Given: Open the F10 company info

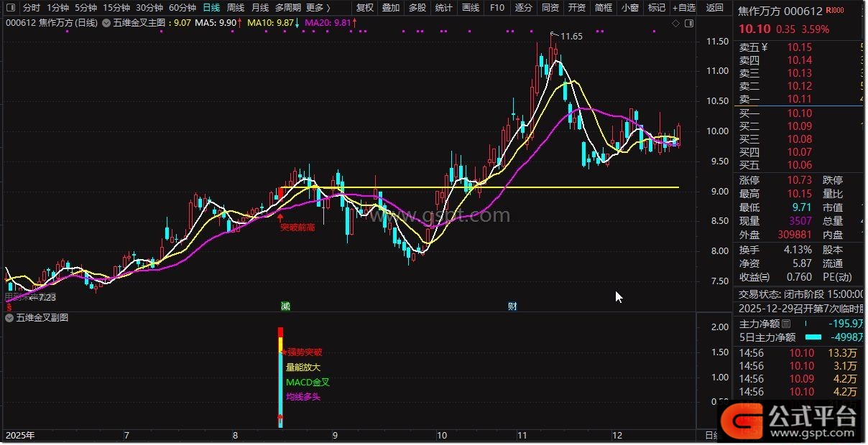Looking at the screenshot, I should click(497, 8).
